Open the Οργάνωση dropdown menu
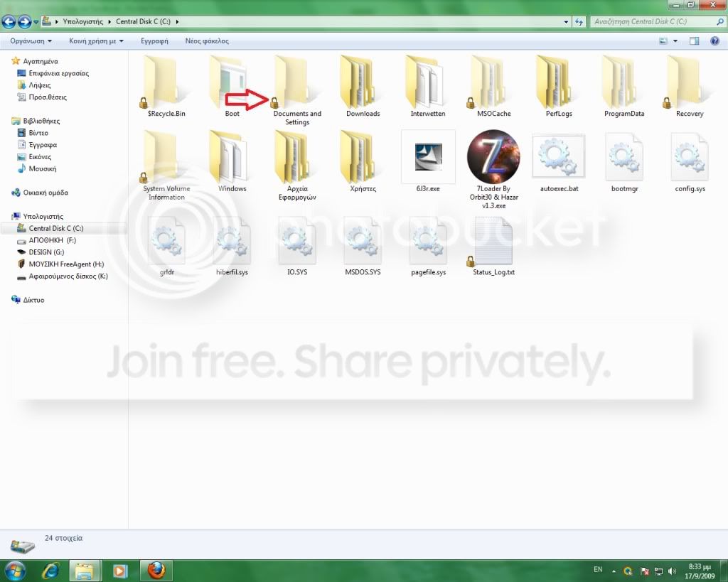 coord(31,41)
